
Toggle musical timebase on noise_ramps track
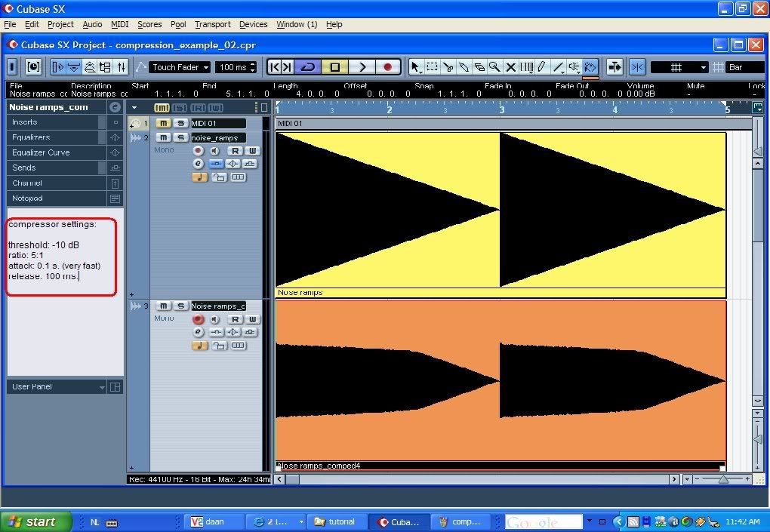[199, 177]
